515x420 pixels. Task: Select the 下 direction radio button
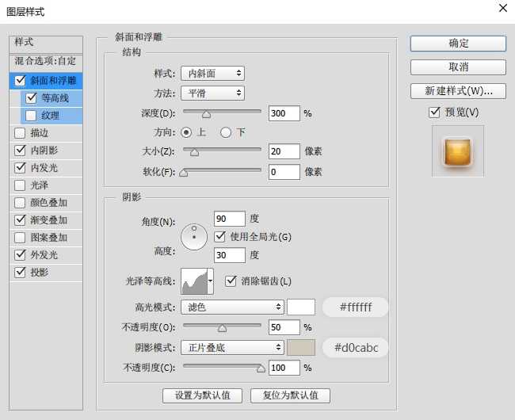pyautogui.click(x=226, y=132)
